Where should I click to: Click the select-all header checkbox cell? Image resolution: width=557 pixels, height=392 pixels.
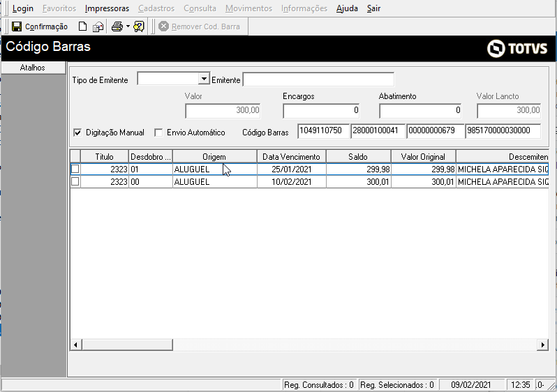75,156
